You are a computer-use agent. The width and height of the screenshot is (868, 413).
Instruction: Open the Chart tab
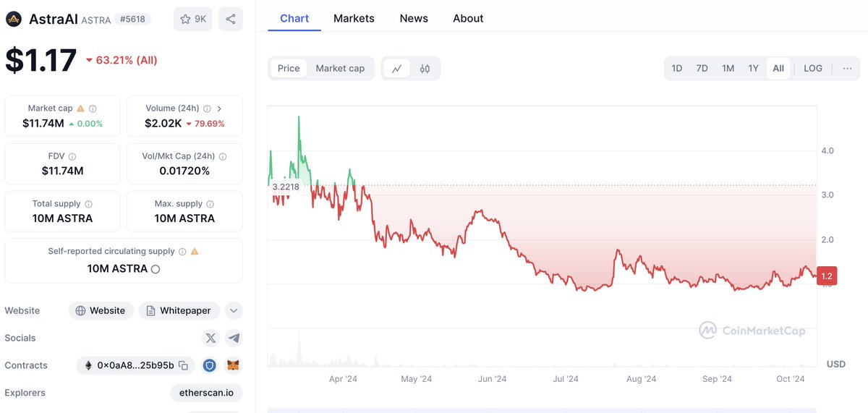coord(294,19)
